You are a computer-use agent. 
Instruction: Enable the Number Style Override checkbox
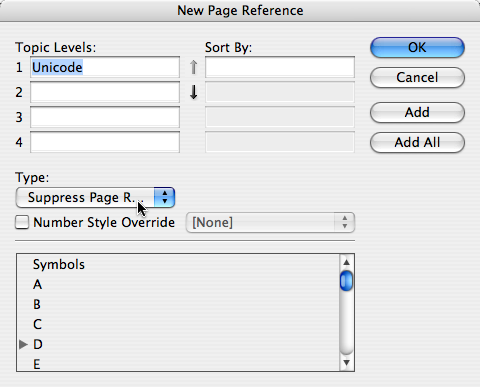pyautogui.click(x=22, y=222)
